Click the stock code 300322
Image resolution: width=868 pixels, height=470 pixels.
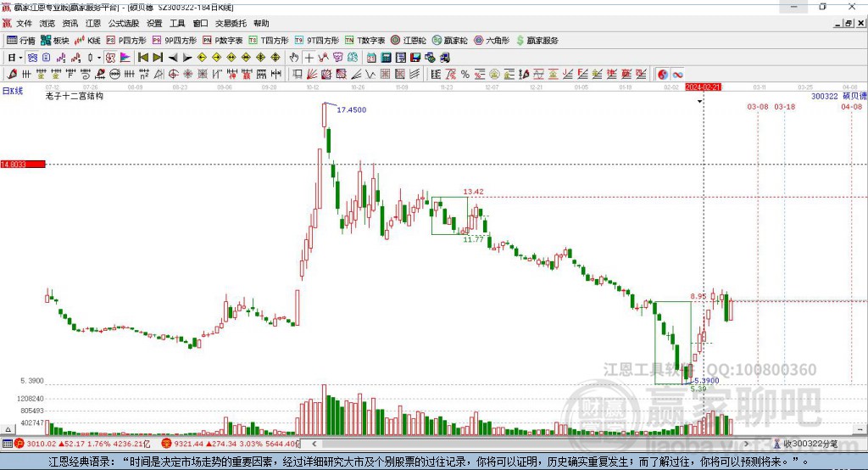[824, 96]
